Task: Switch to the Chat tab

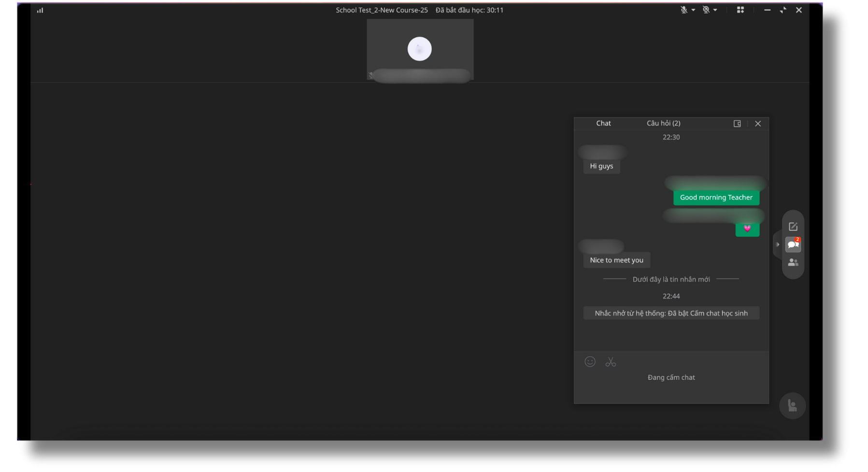Action: 603,123
